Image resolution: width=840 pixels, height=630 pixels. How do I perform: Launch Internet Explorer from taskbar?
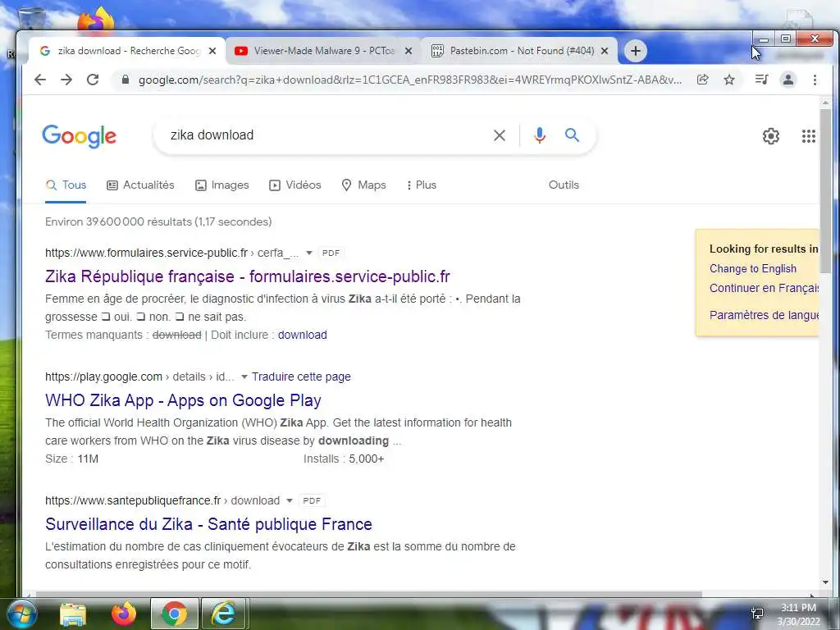point(223,614)
